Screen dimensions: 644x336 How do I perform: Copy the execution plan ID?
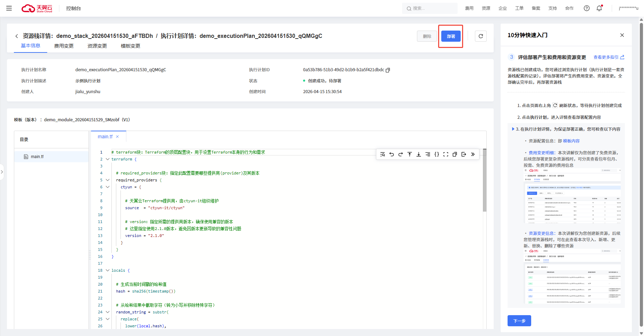tap(388, 70)
